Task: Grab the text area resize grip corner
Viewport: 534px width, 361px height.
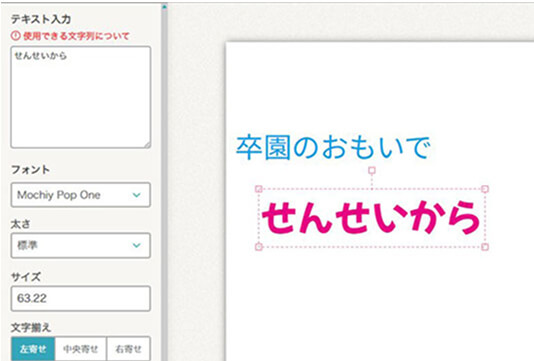Action: point(147,145)
